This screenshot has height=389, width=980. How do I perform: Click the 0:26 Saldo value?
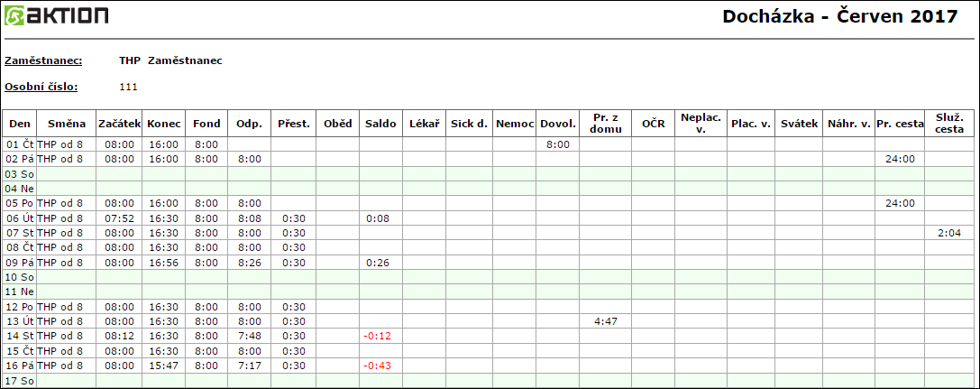tap(380, 262)
